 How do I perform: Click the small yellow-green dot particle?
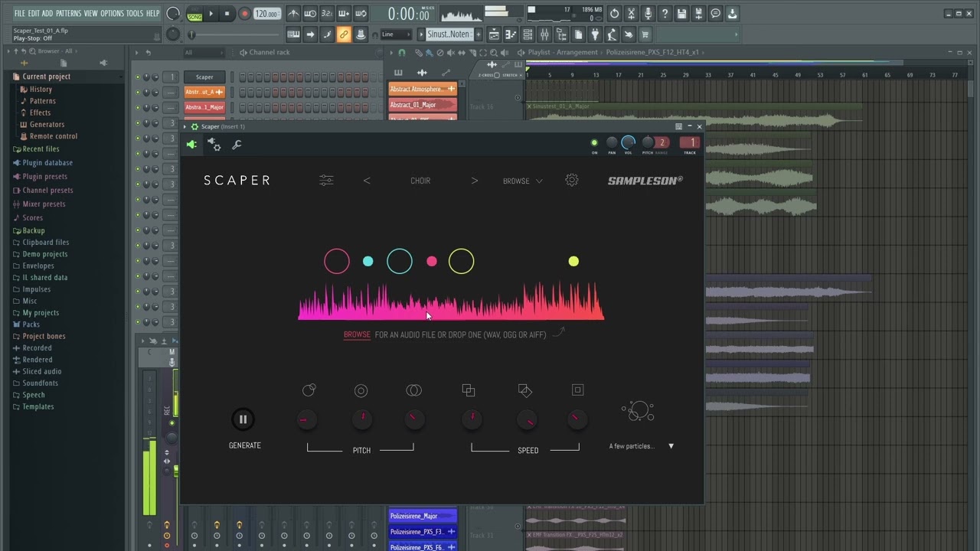[x=573, y=262]
